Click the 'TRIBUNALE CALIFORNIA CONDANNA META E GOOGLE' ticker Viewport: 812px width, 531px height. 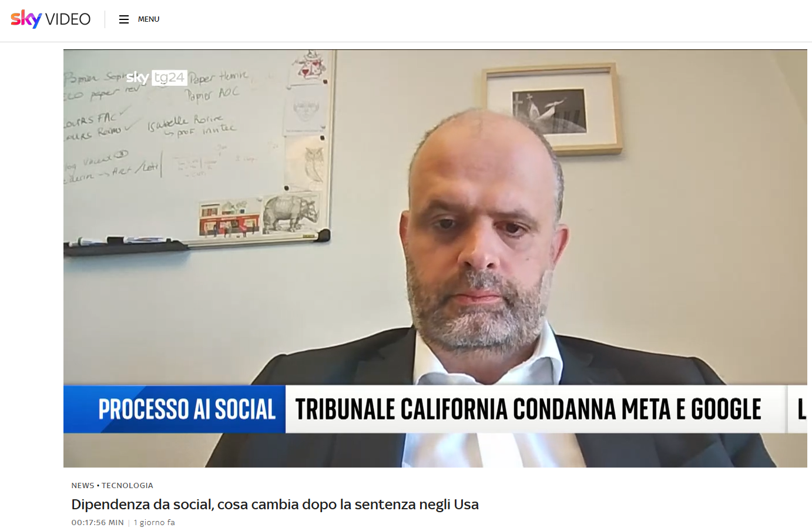(528, 409)
